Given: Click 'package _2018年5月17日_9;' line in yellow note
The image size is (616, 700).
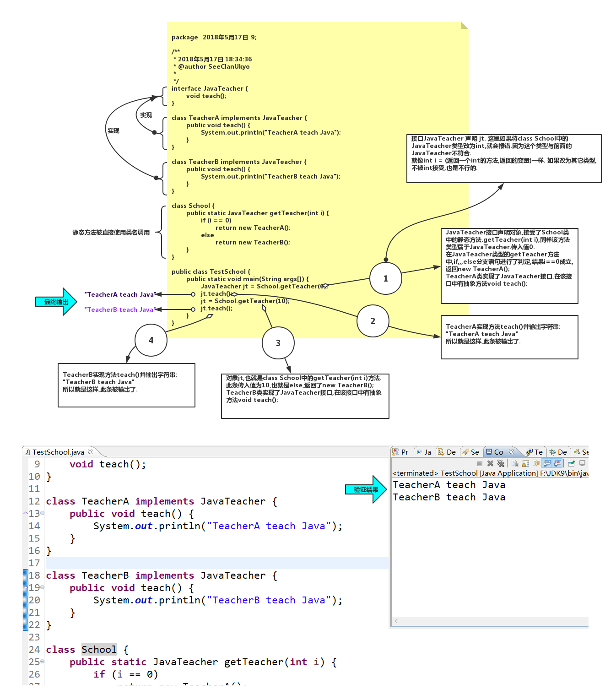Looking at the screenshot, I should pyautogui.click(x=214, y=37).
